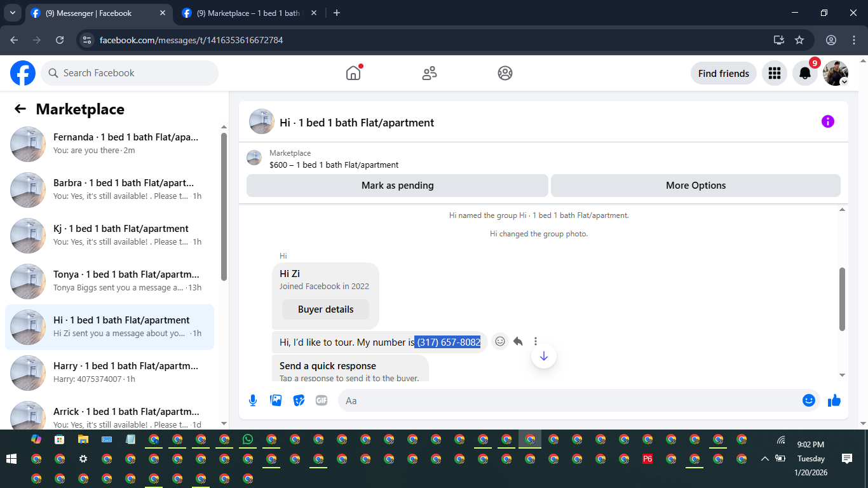Open more options dots beside tour message
The image size is (868, 488).
[x=536, y=341]
